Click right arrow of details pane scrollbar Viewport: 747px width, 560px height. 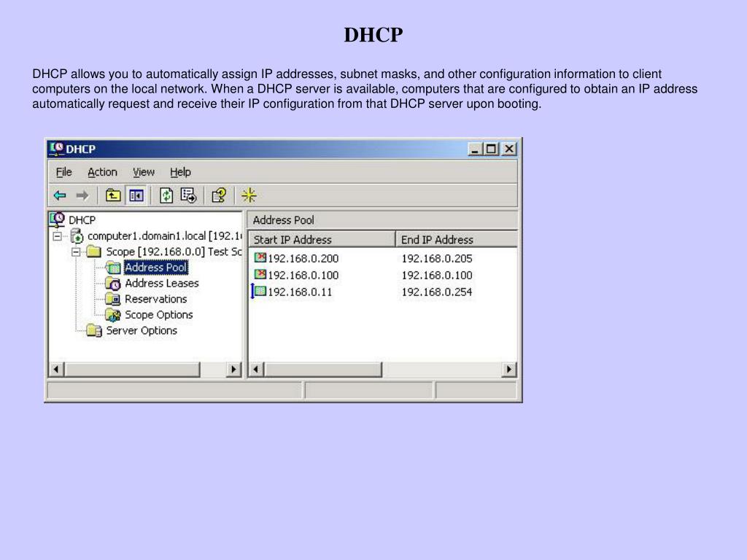point(508,369)
